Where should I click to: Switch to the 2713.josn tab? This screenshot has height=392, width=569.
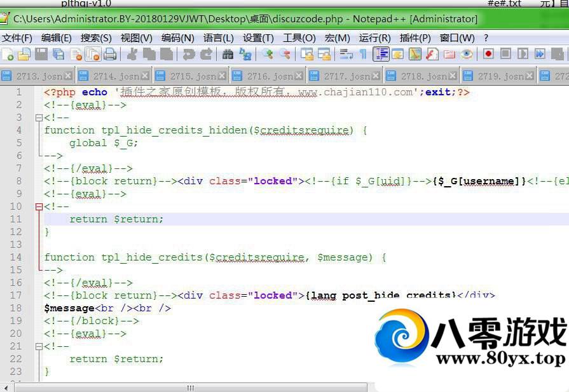(x=36, y=76)
